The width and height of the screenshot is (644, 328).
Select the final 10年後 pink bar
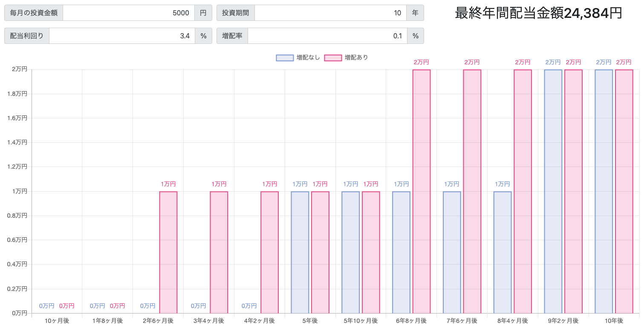click(624, 192)
